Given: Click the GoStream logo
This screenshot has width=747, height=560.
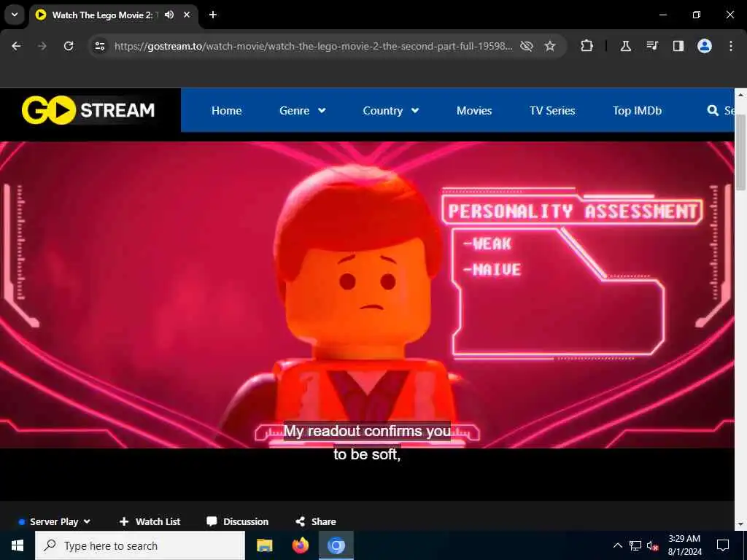Looking at the screenshot, I should point(88,110).
